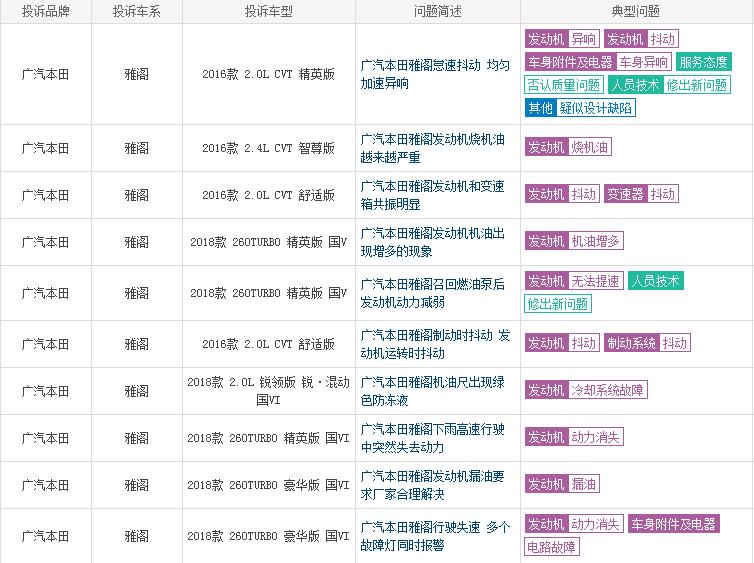Select 发动机 动力消失 tag in the 下雨高速行驶 row
The height and width of the screenshot is (563, 754).
click(x=574, y=437)
